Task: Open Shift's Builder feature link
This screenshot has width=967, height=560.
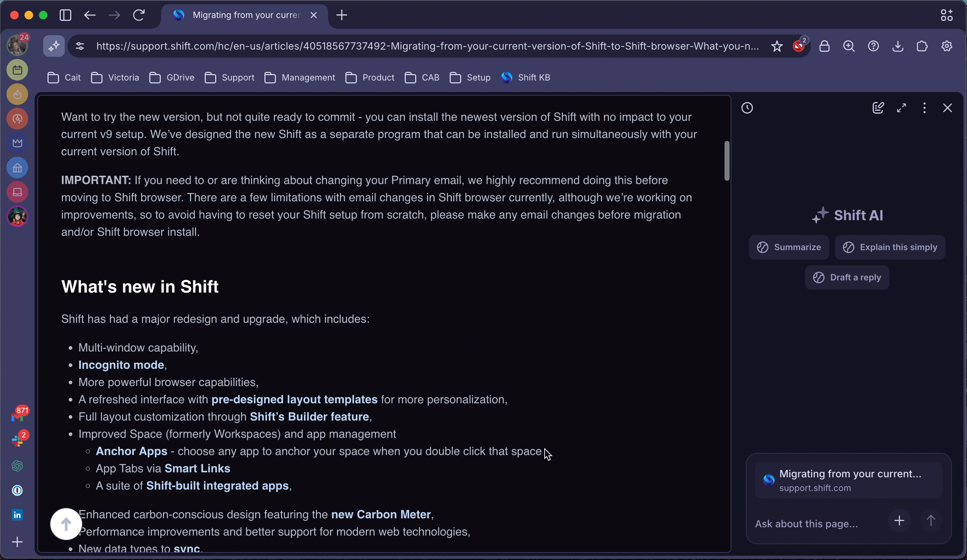Action: coord(309,417)
